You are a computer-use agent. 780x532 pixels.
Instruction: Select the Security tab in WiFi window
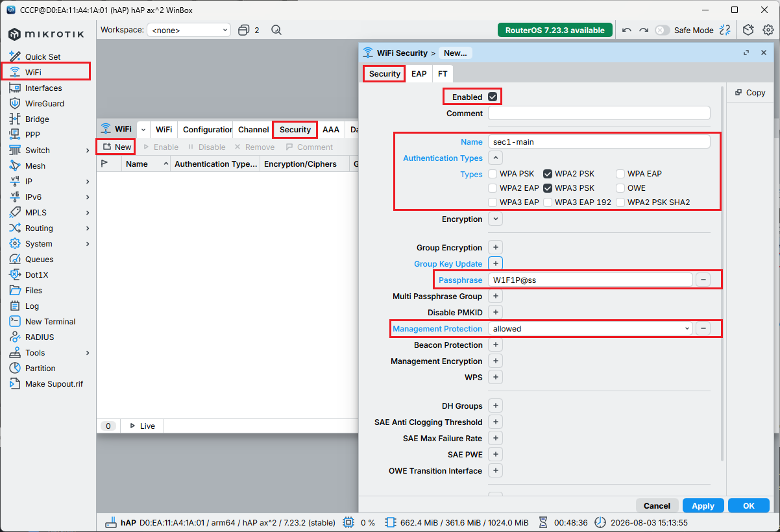[x=295, y=130]
